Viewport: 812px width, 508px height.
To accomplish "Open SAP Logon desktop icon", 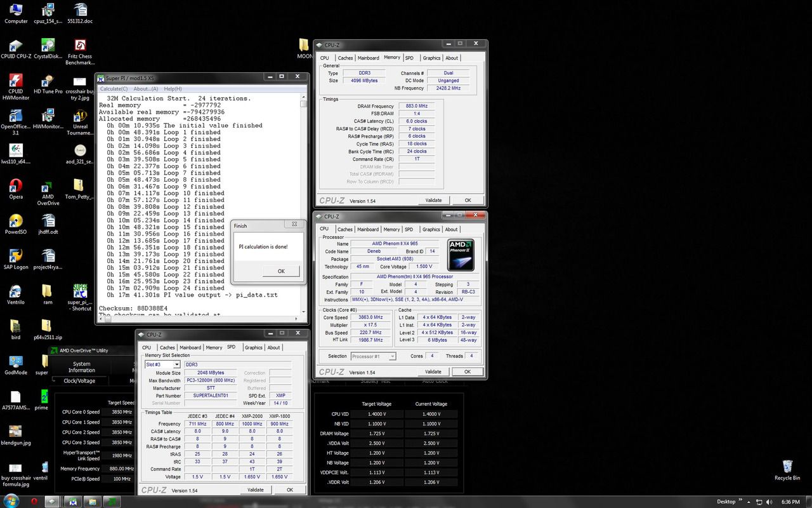I will (16, 259).
